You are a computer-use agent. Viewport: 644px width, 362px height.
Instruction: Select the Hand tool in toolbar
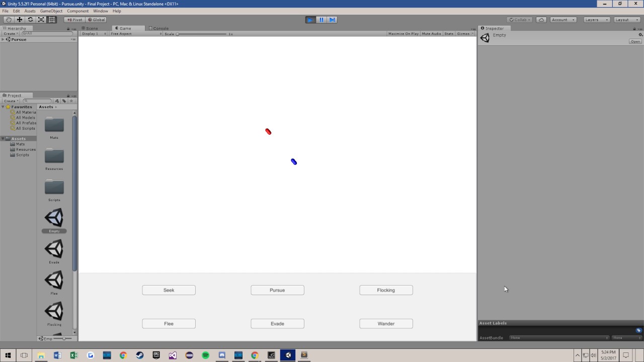pos(9,20)
